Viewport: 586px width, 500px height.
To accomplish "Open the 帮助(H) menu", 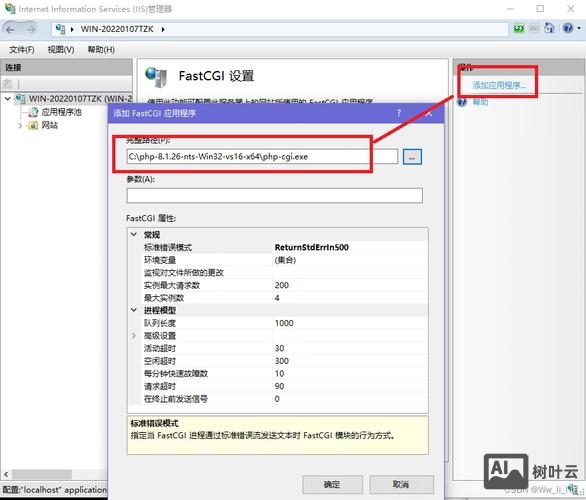I will [101, 49].
